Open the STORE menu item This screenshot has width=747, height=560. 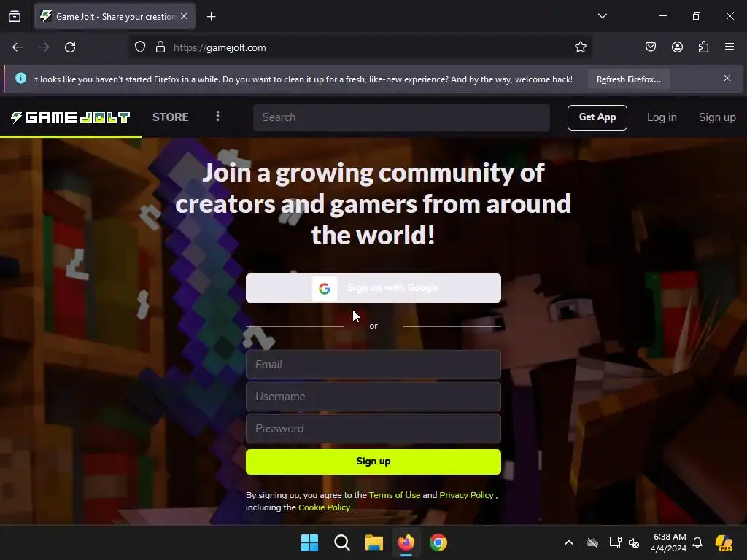tap(171, 117)
